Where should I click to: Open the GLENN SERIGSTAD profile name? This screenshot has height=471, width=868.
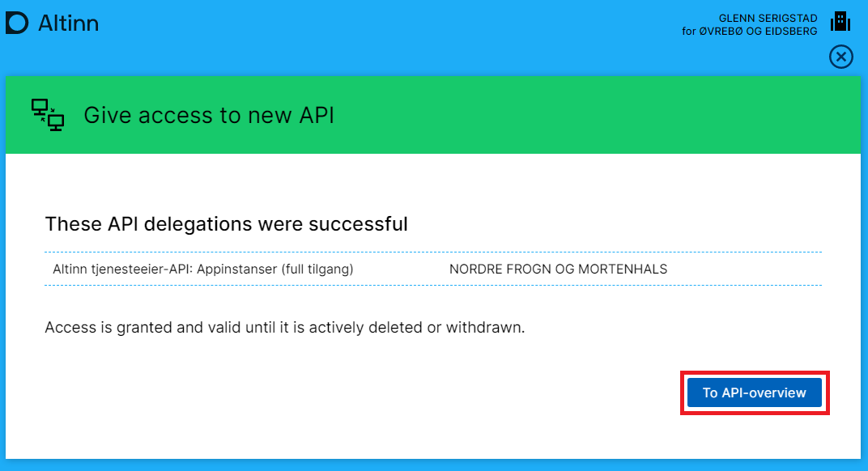(x=768, y=18)
